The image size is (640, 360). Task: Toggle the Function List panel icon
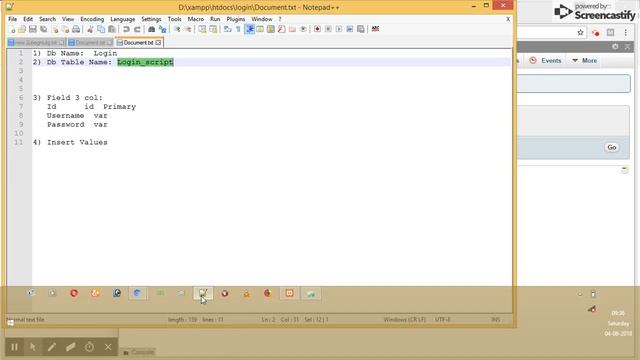pos(281,29)
